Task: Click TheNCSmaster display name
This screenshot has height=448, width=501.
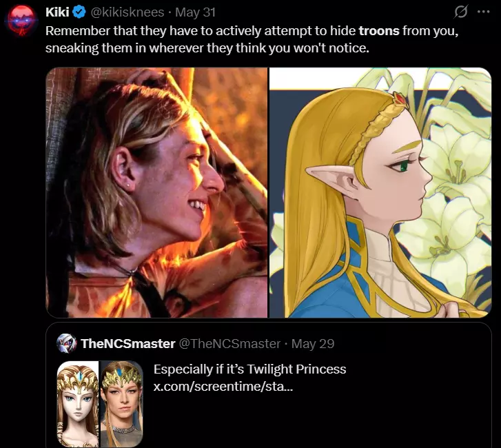Action: click(128, 343)
